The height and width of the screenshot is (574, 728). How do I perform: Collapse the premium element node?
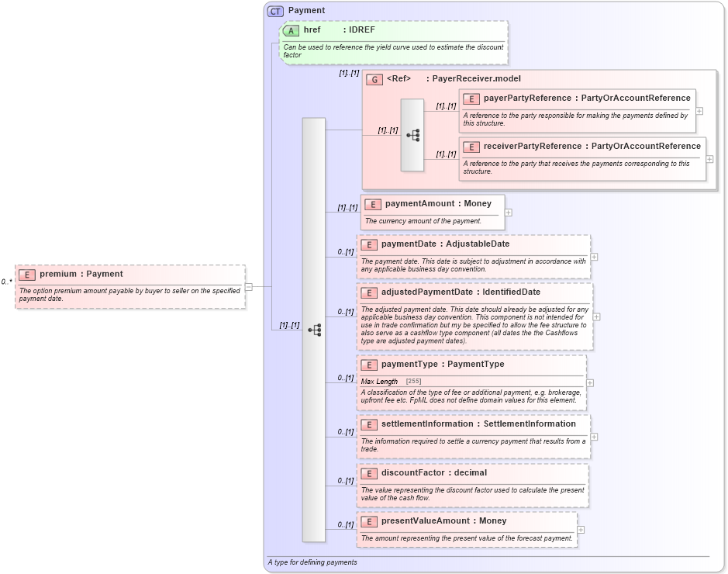pyautogui.click(x=249, y=287)
